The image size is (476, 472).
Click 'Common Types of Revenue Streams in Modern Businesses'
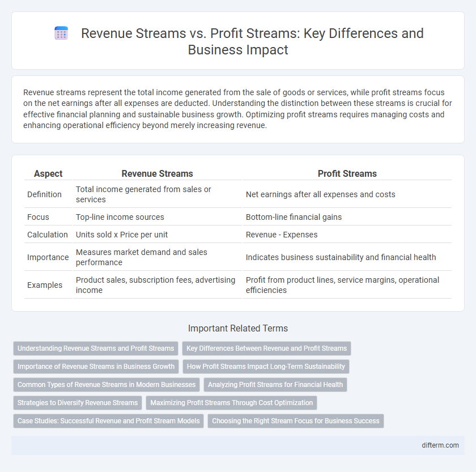click(107, 385)
